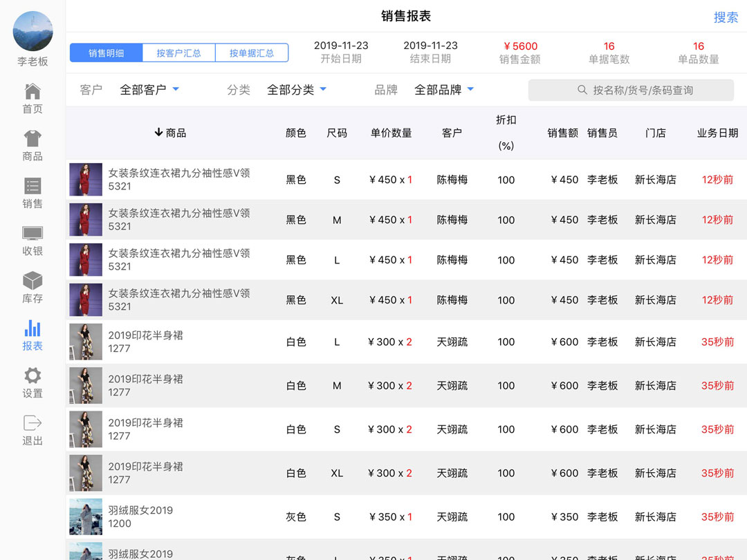Click ¥350 x 1 price in 羽绒服 row
Screen dimensions: 747x560
(x=390, y=516)
